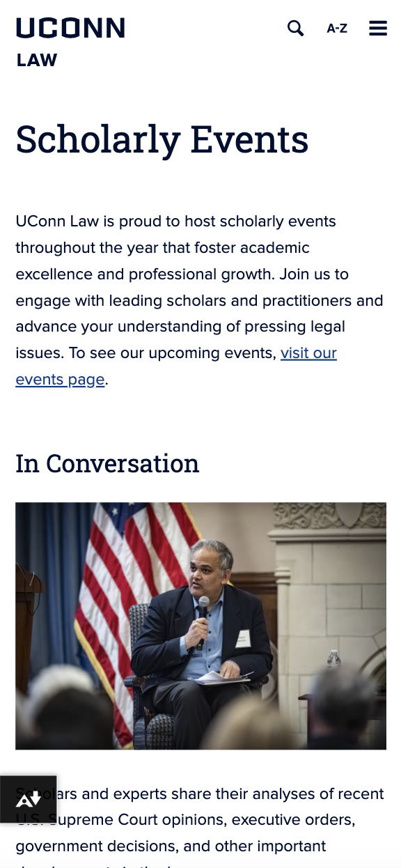Image resolution: width=401 pixels, height=868 pixels.
Task: Click the papers on the speaker's lap
Action: [223, 676]
